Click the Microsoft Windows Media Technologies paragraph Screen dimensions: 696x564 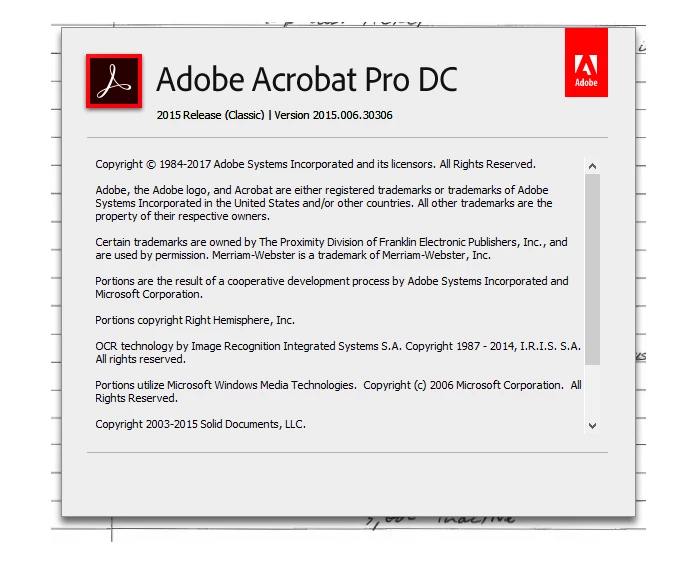(338, 391)
